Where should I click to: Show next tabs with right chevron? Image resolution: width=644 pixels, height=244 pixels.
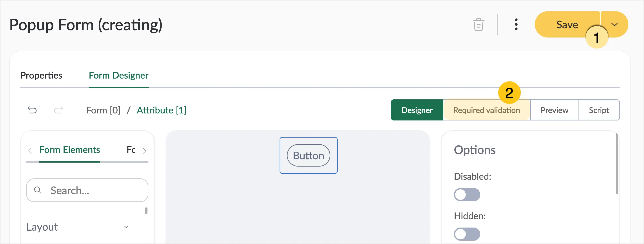[144, 151]
